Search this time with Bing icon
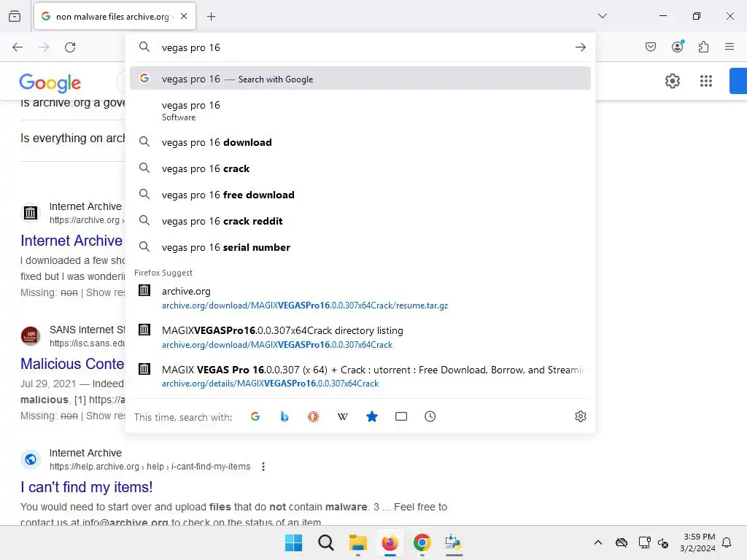The height and width of the screenshot is (560, 747). tap(285, 416)
